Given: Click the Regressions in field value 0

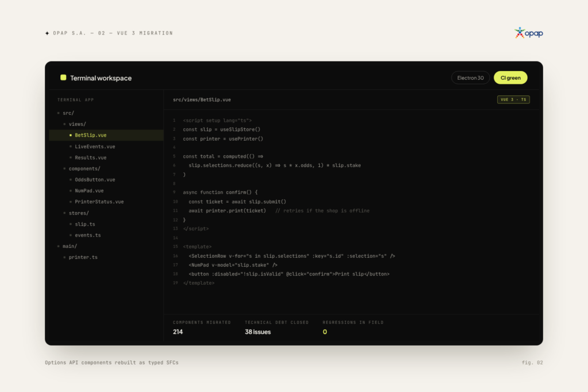Looking at the screenshot, I should (x=325, y=332).
